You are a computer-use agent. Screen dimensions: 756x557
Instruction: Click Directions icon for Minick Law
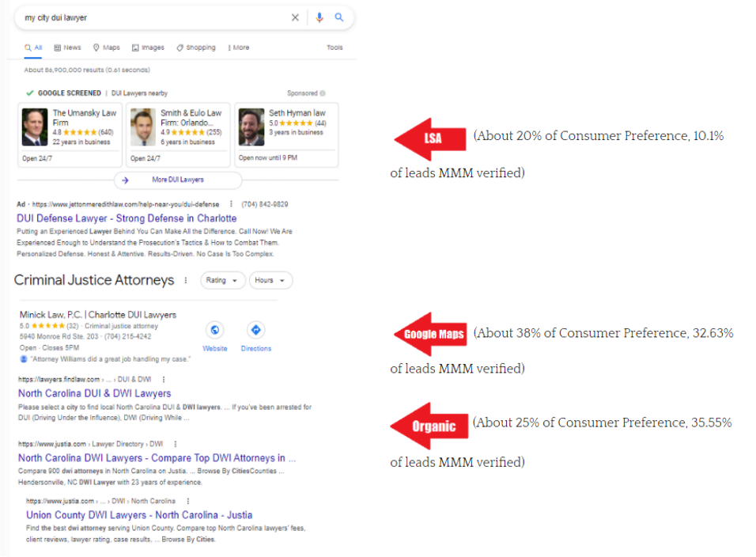pos(255,330)
